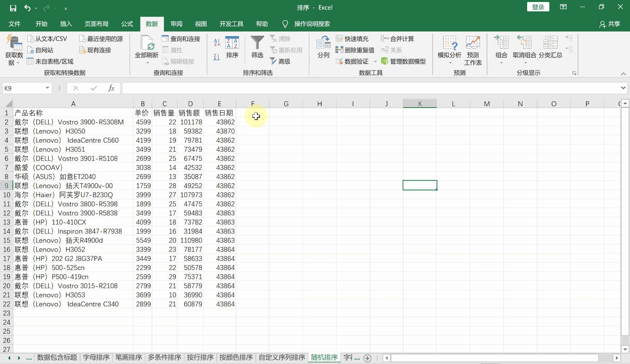The width and height of the screenshot is (630, 364).
Task: Select cell with 酷爱（COOAV）
Action: point(73,168)
